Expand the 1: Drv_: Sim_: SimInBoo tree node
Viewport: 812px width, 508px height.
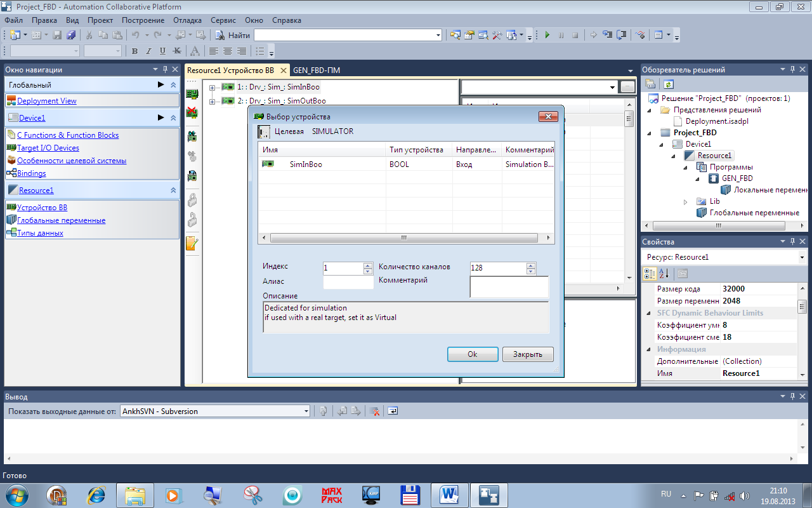click(212, 87)
